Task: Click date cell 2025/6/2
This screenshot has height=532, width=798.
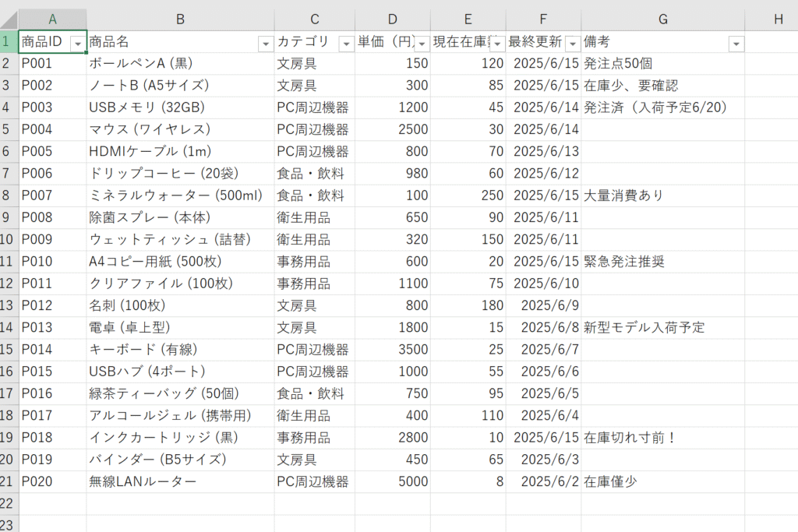Action: tap(543, 481)
